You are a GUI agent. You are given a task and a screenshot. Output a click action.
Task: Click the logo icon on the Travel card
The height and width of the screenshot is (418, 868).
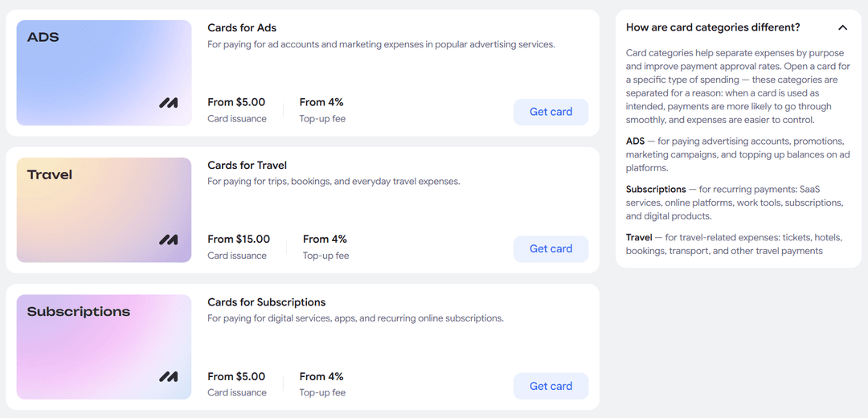[x=168, y=240]
